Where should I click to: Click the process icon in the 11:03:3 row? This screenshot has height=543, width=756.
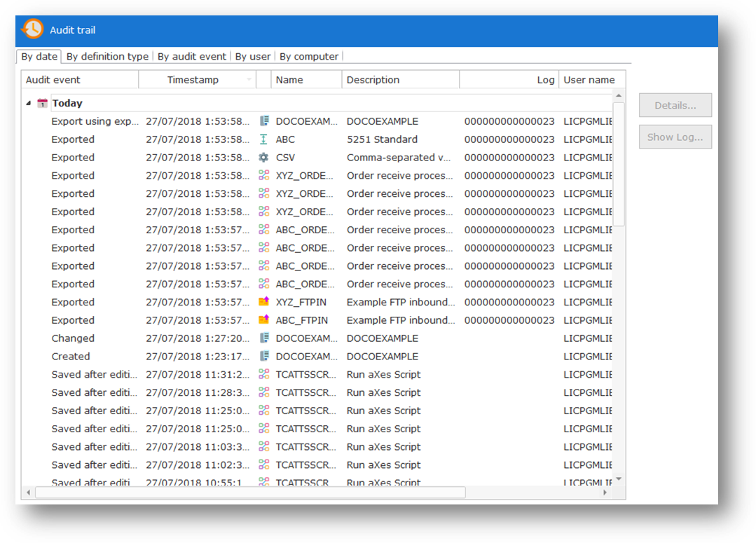pyautogui.click(x=263, y=446)
